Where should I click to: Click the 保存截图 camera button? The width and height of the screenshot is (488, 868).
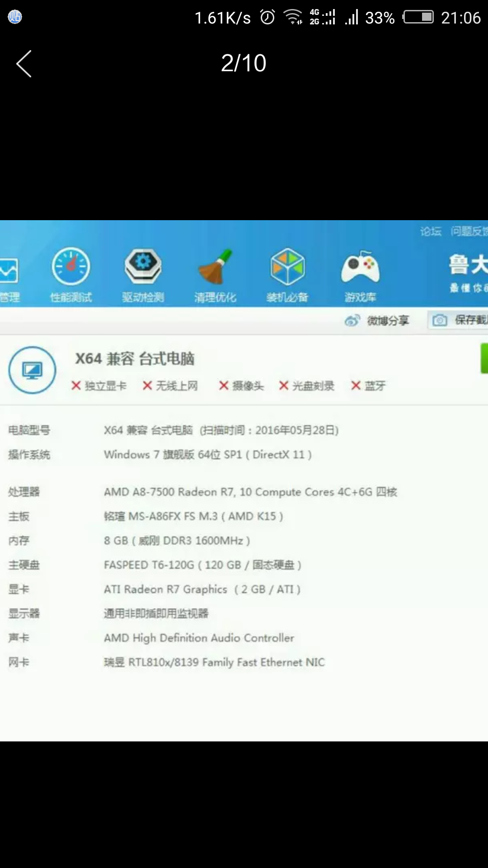point(458,320)
